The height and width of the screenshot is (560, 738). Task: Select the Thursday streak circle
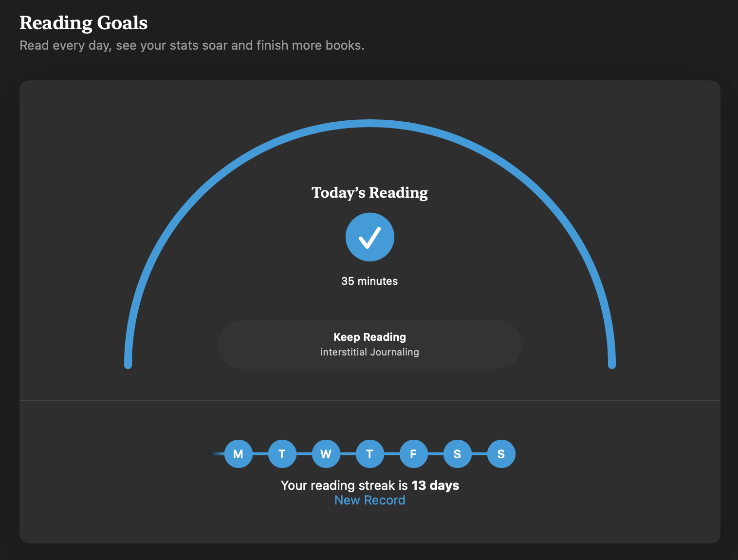(x=369, y=454)
